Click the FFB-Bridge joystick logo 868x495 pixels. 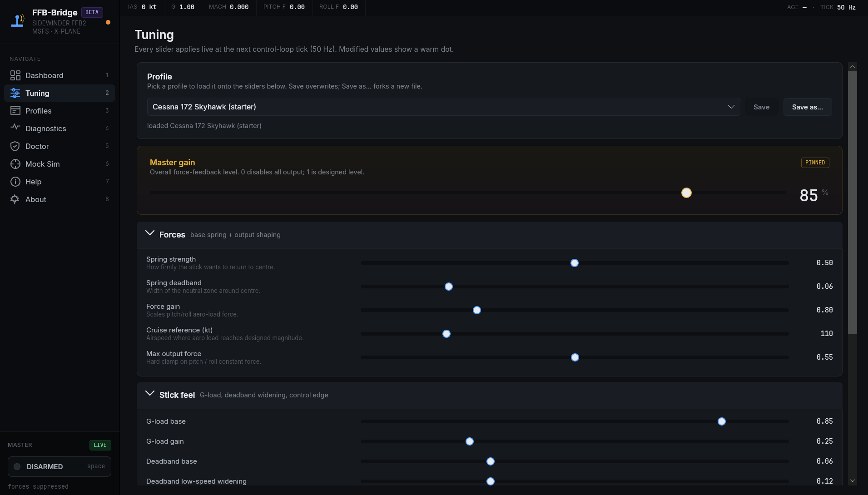(x=18, y=21)
